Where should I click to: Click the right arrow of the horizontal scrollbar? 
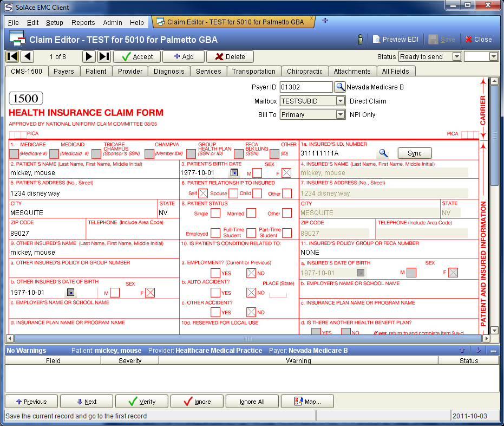[486, 339]
